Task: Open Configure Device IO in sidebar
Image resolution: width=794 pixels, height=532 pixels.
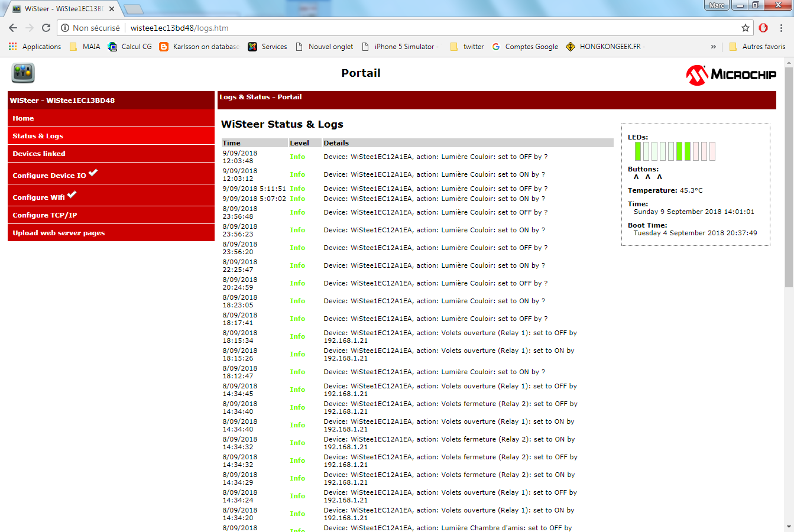Action: click(50, 175)
